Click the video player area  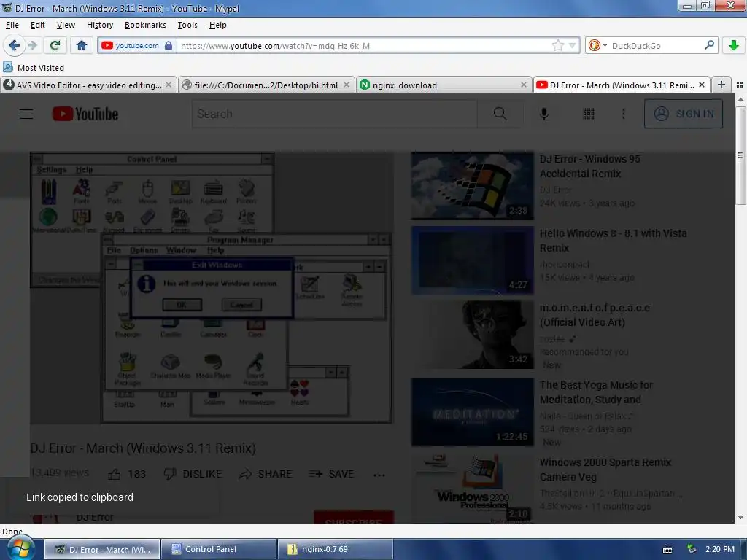click(x=211, y=287)
